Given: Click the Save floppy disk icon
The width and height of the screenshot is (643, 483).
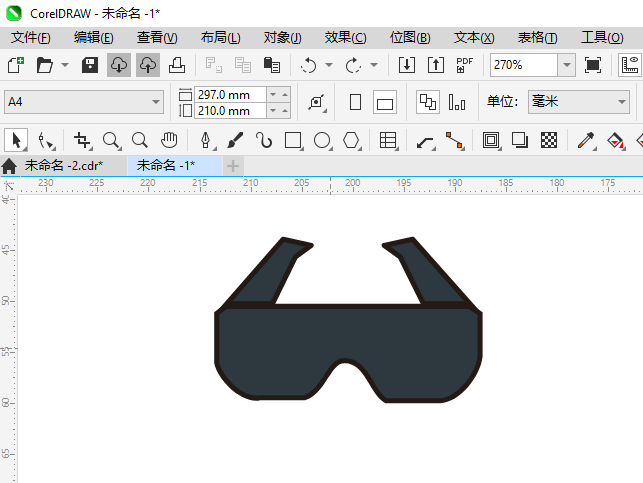Looking at the screenshot, I should (90, 65).
